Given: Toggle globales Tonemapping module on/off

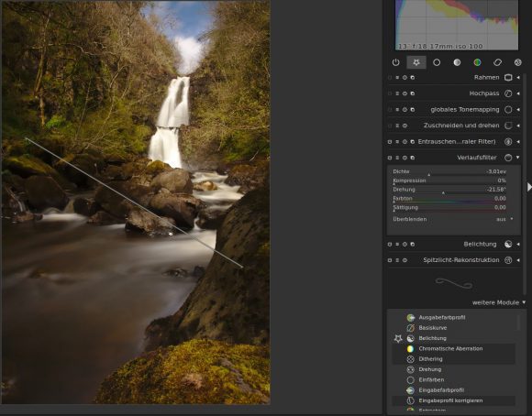Looking at the screenshot, I should [x=390, y=110].
